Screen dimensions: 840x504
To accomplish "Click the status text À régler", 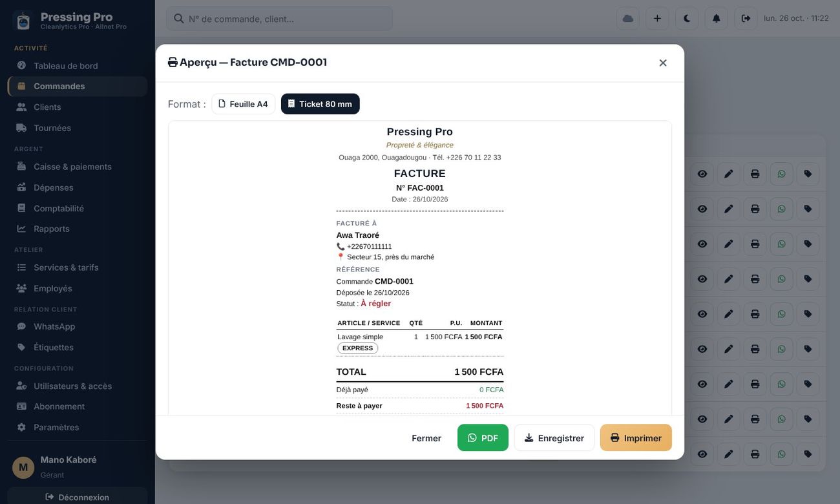I will point(375,304).
